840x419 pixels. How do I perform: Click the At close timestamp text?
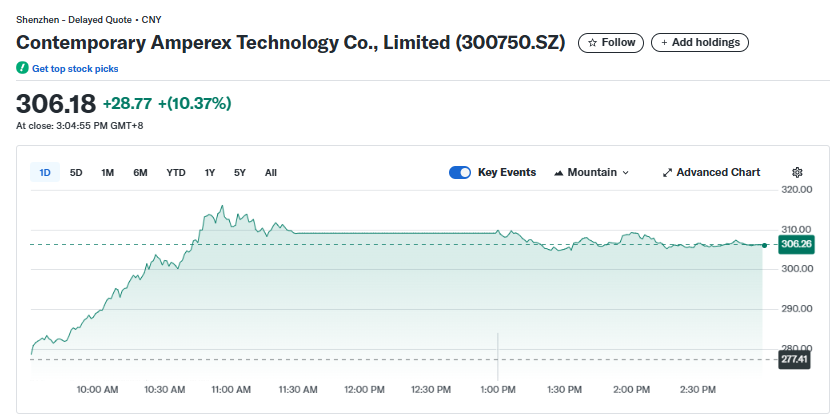pos(80,126)
